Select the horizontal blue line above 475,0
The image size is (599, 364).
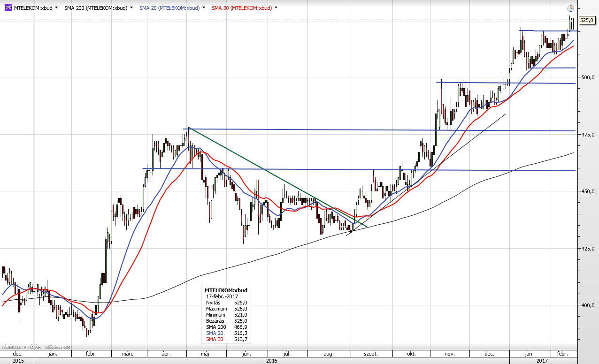(x=379, y=130)
